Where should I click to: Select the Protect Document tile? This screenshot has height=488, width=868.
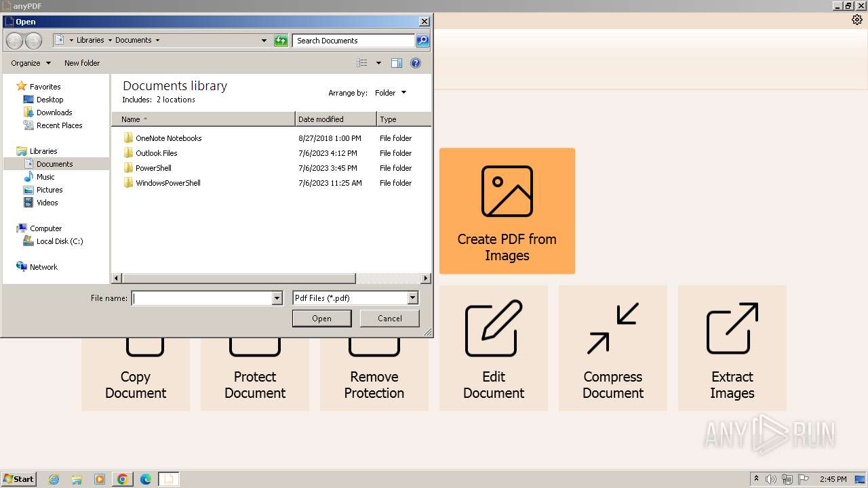click(x=255, y=374)
